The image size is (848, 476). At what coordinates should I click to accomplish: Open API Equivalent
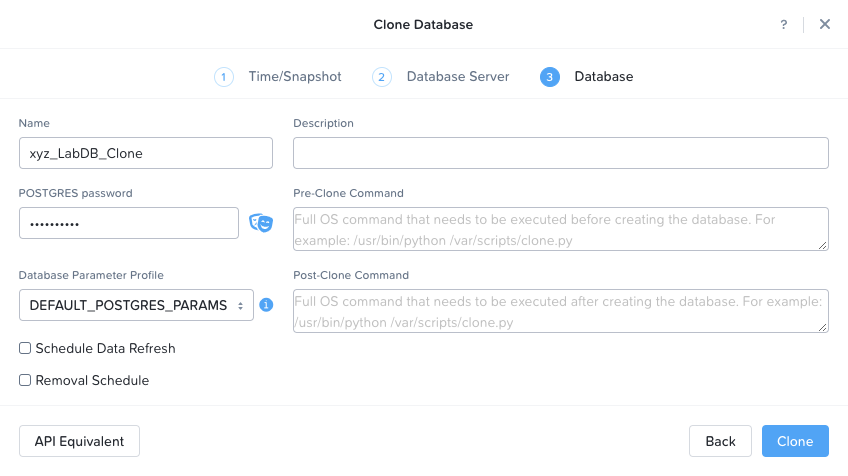pyautogui.click(x=80, y=441)
